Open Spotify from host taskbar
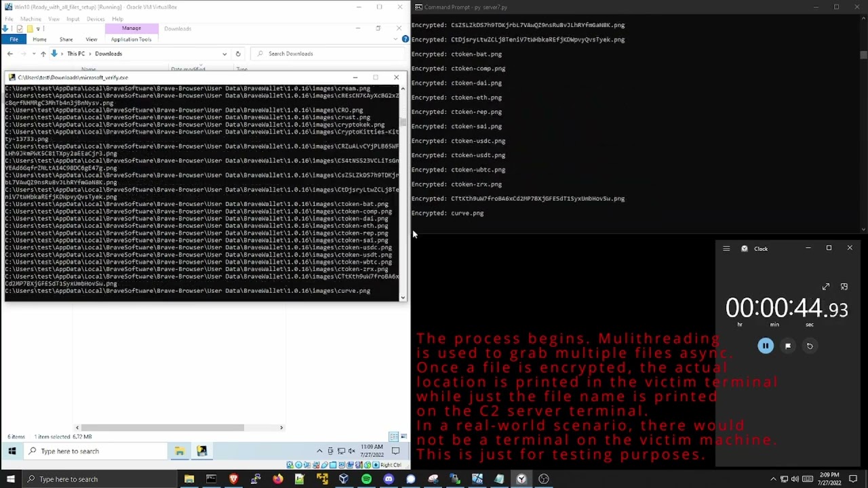 tap(366, 479)
